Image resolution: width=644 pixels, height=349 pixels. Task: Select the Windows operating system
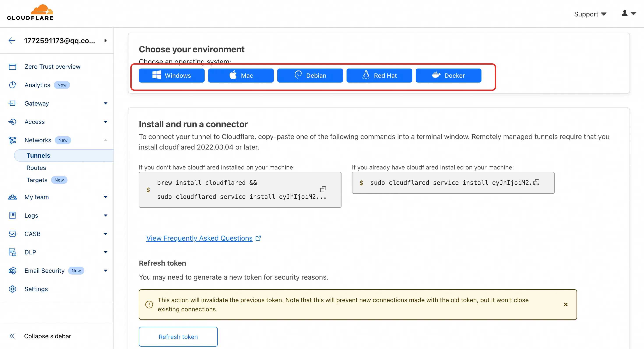pos(172,76)
